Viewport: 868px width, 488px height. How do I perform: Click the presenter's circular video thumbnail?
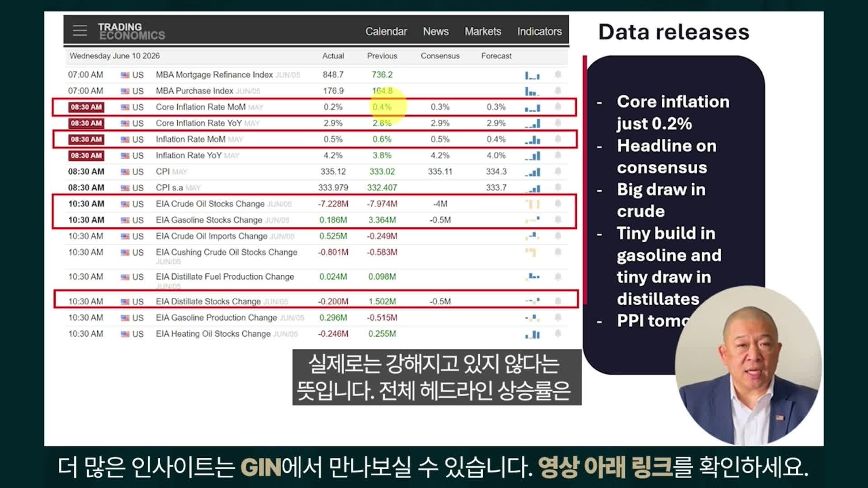coord(748,365)
